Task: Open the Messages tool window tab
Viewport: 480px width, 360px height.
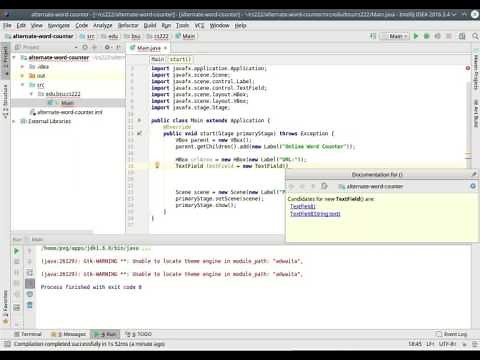Action: click(68, 334)
